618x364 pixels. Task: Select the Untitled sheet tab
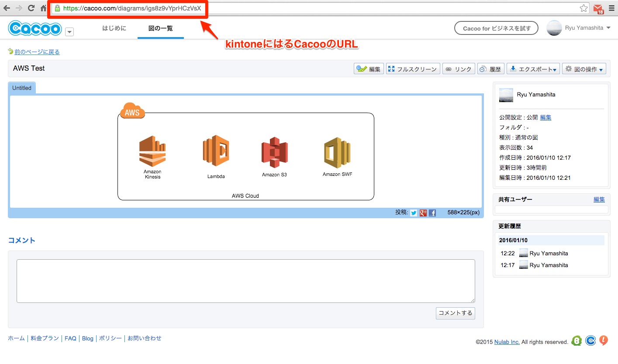22,88
